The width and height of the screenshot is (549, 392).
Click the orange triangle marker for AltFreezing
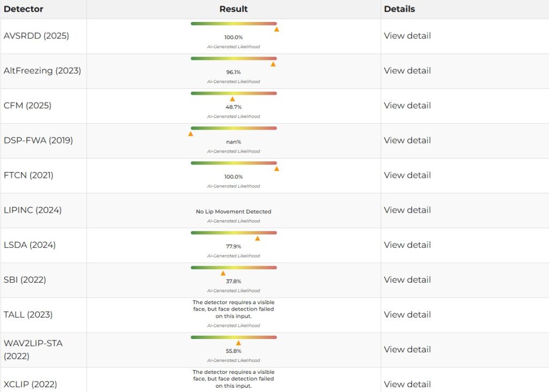click(x=273, y=64)
